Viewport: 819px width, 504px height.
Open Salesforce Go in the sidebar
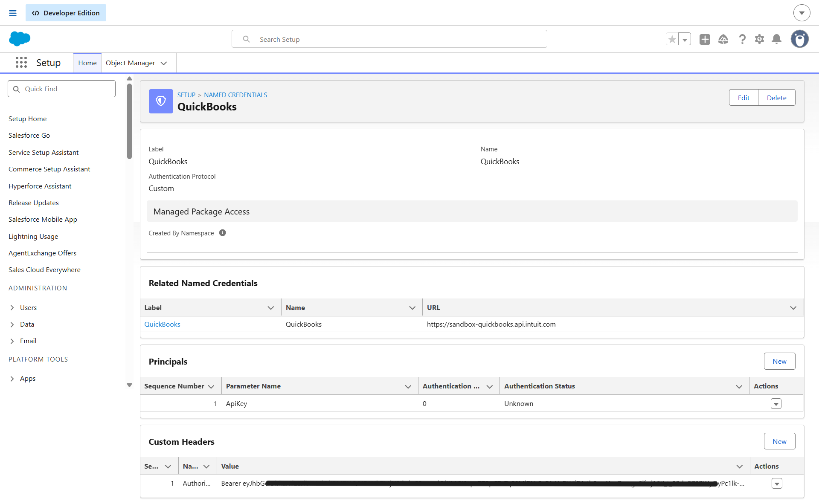click(x=29, y=135)
